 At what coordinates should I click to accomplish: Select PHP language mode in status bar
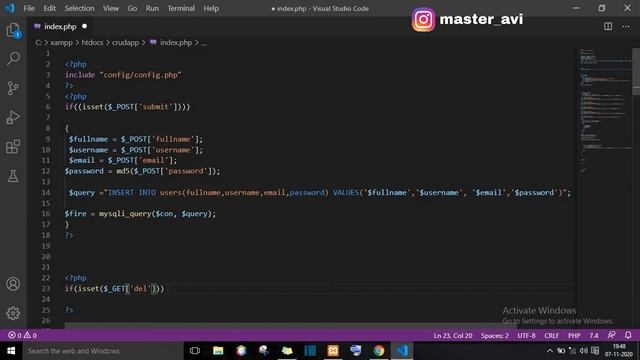point(574,336)
